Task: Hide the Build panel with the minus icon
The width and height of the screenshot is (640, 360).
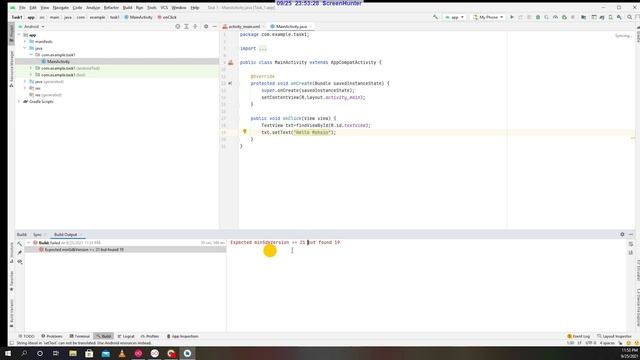Action: pyautogui.click(x=631, y=234)
